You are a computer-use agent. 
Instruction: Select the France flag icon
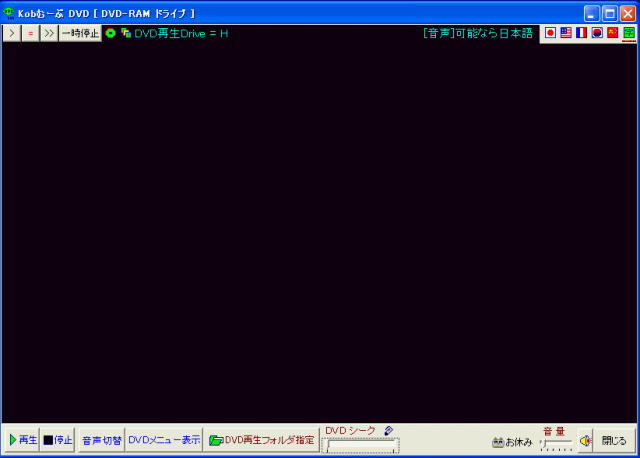pyautogui.click(x=582, y=33)
